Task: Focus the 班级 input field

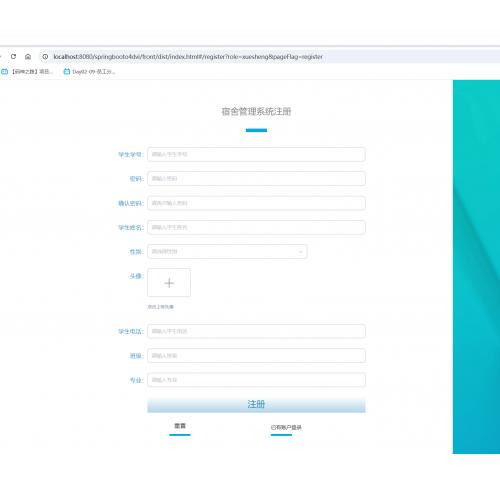Action: pos(256,356)
